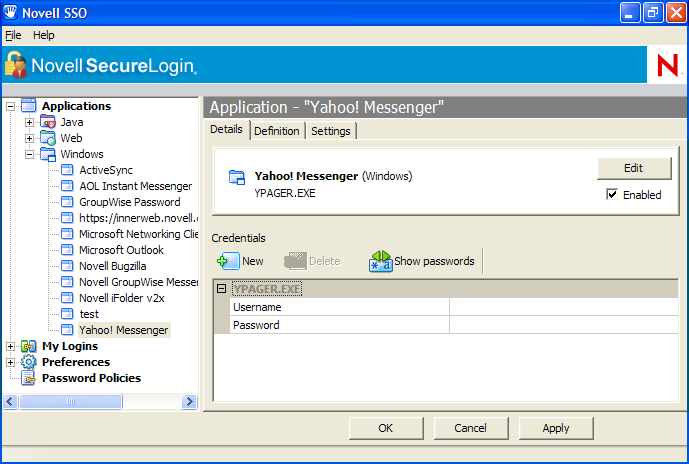Click the Show passwords label
Screen dimensions: 689x464
[x=434, y=261]
